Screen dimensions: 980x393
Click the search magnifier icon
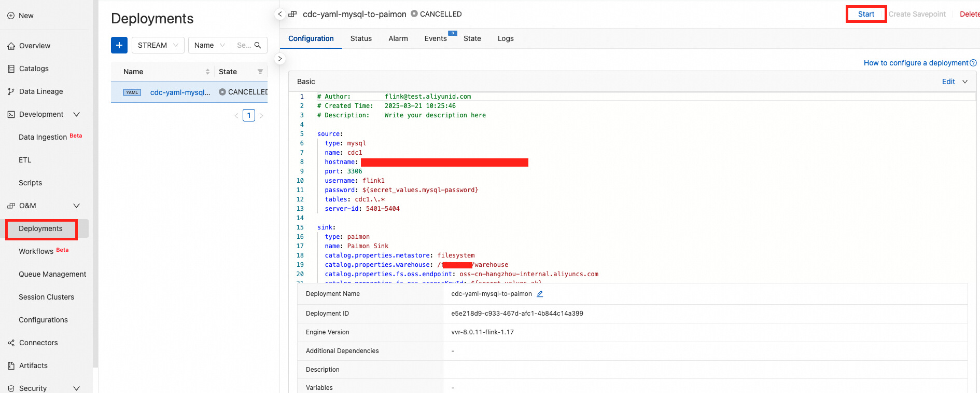coord(258,45)
